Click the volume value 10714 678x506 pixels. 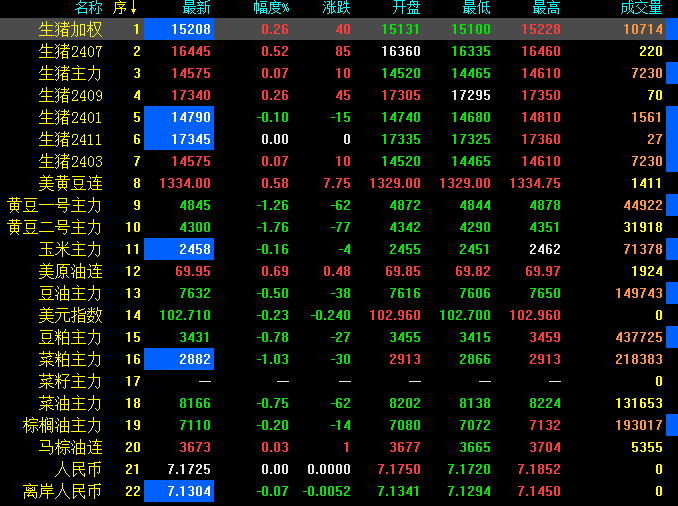(x=643, y=29)
